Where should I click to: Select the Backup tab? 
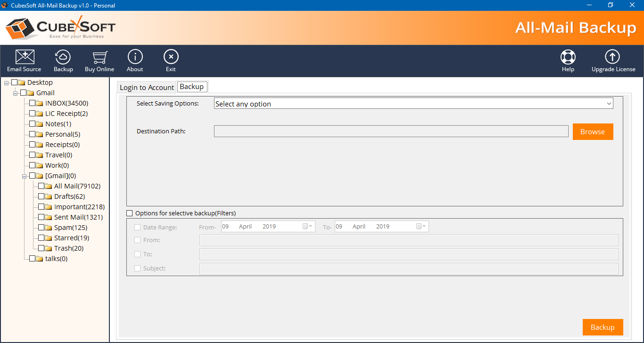click(x=192, y=86)
